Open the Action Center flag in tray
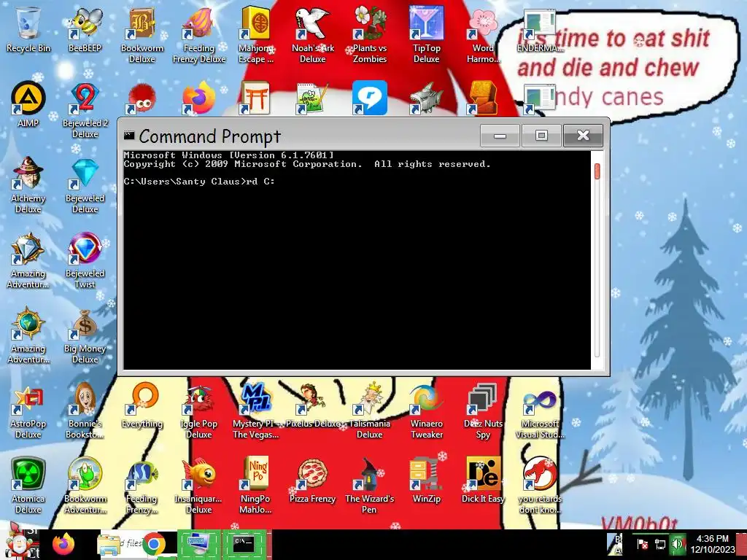 [x=642, y=544]
